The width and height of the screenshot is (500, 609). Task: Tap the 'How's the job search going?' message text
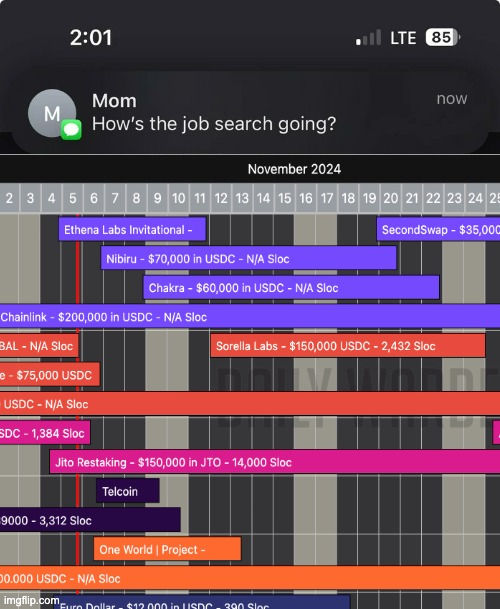[214, 124]
